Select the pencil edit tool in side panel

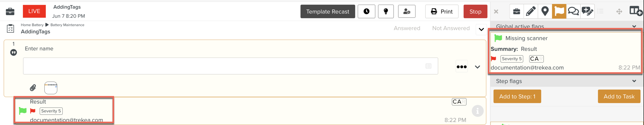pyautogui.click(x=531, y=12)
